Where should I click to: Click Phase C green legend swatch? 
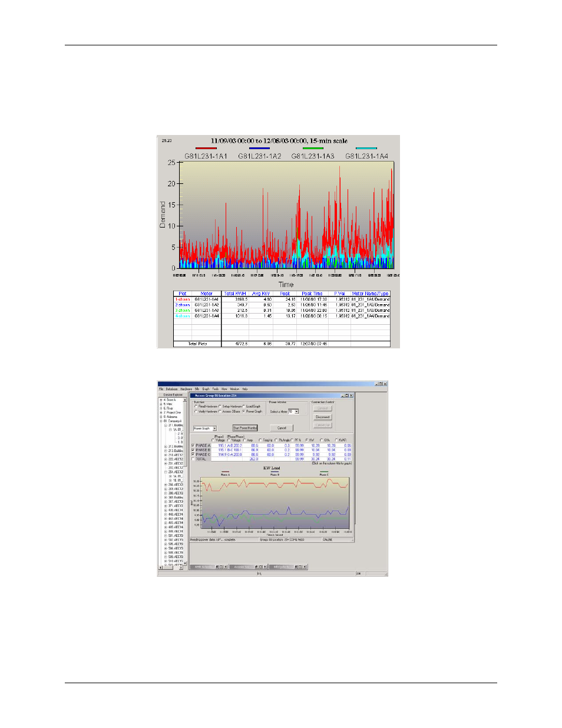pos(324,472)
